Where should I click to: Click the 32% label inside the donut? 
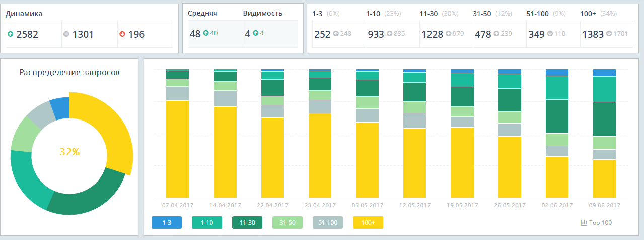click(x=69, y=151)
